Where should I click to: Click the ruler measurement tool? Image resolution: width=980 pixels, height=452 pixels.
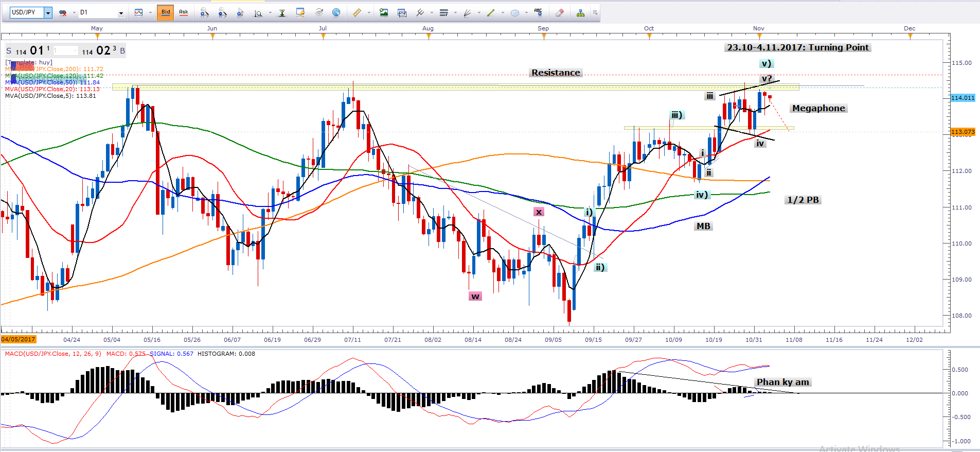point(357,13)
